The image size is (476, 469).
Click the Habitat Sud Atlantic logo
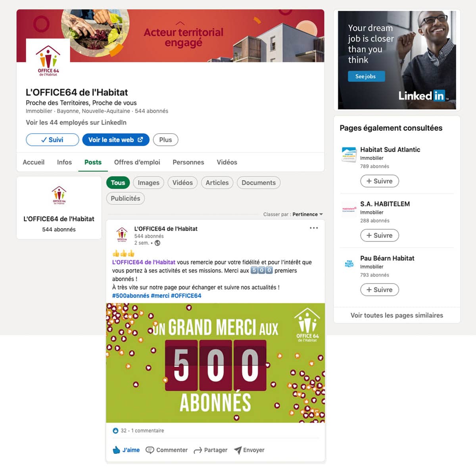(349, 154)
